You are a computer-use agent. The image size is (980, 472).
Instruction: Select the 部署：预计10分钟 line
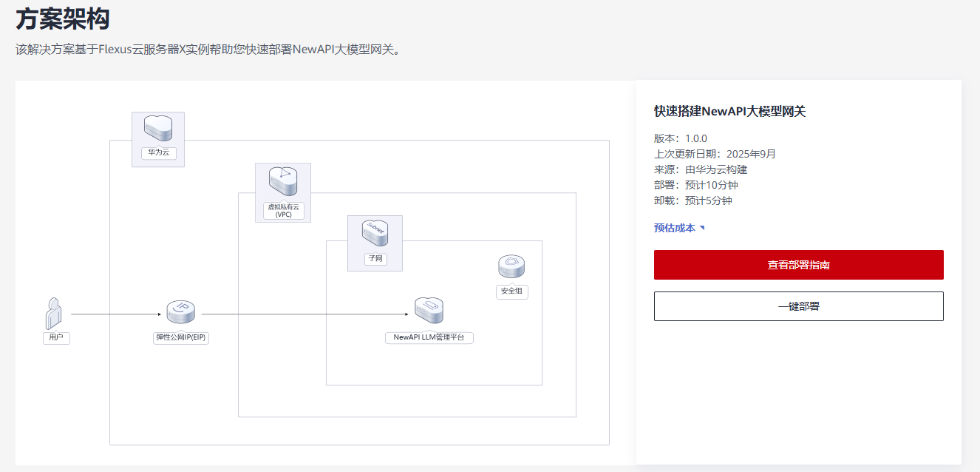click(696, 185)
